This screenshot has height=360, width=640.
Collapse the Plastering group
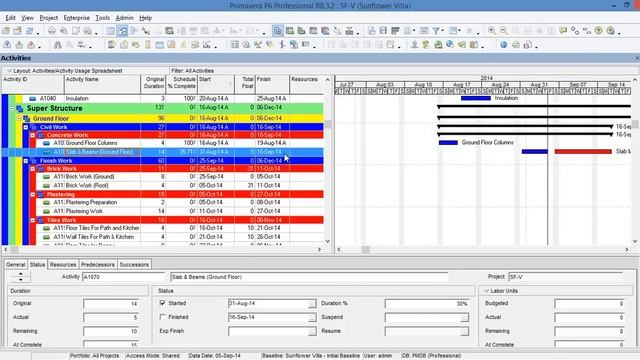tap(33, 194)
